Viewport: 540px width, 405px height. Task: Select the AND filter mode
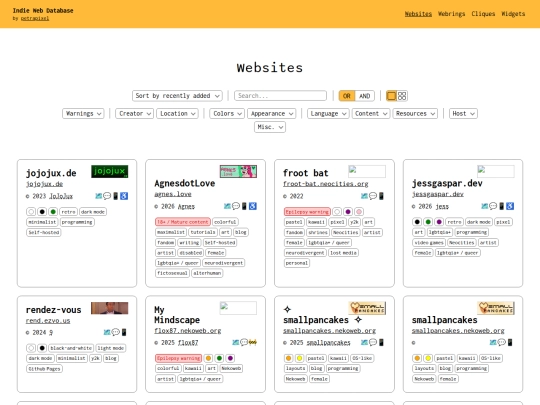pos(365,96)
